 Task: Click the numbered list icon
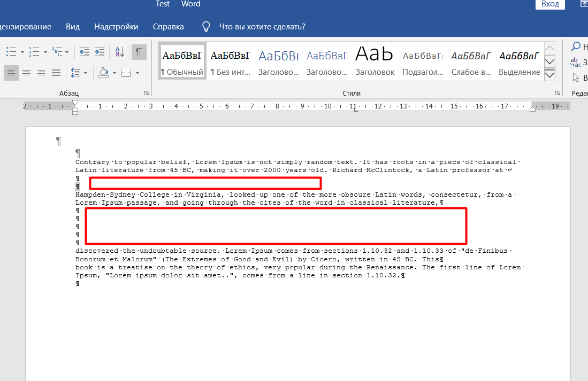coord(34,52)
